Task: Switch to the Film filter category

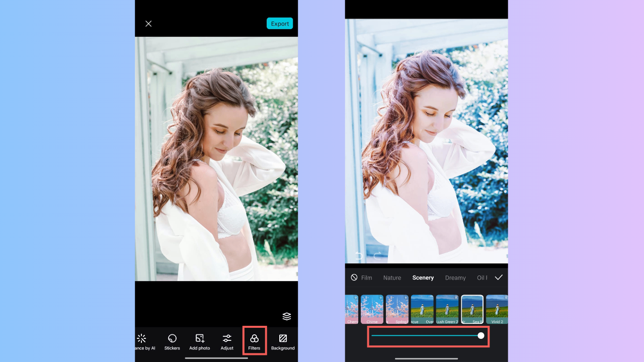Action: [x=367, y=278]
